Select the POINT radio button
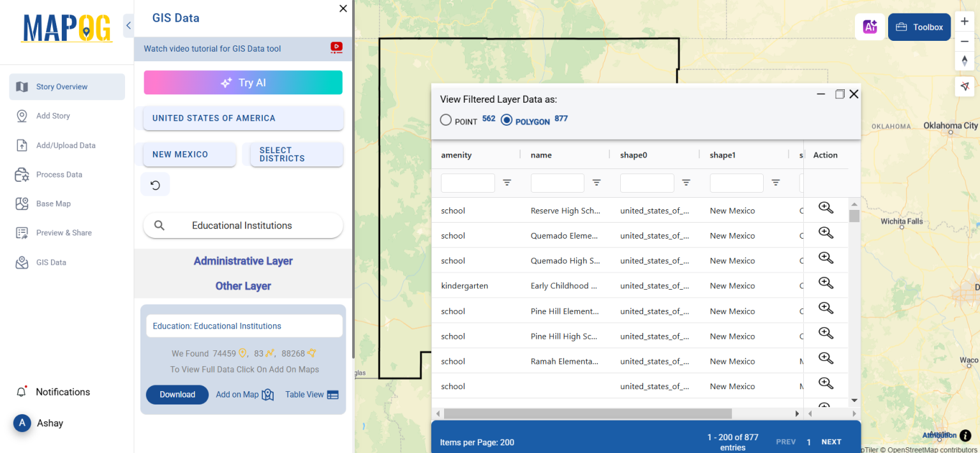Screen dimensions: 980x453 pos(445,119)
